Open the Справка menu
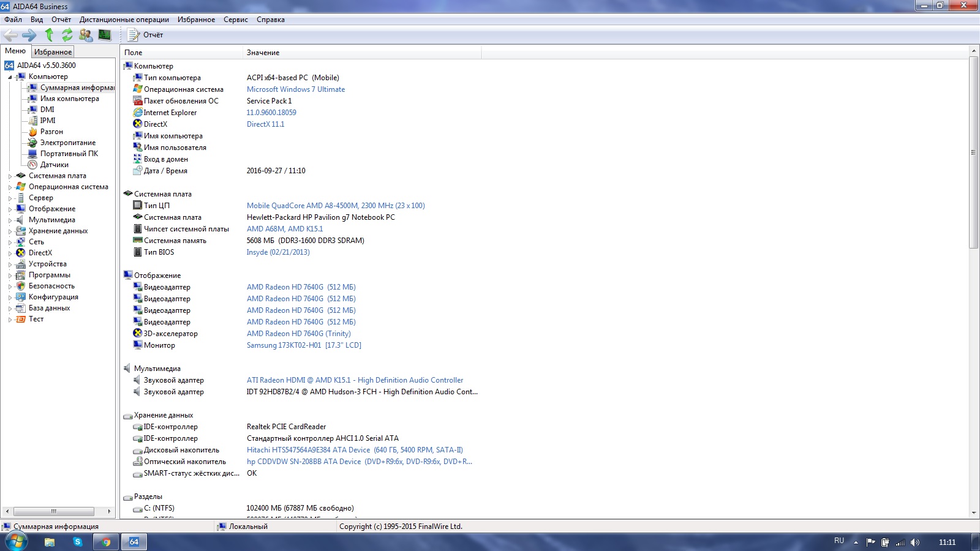 [271, 20]
